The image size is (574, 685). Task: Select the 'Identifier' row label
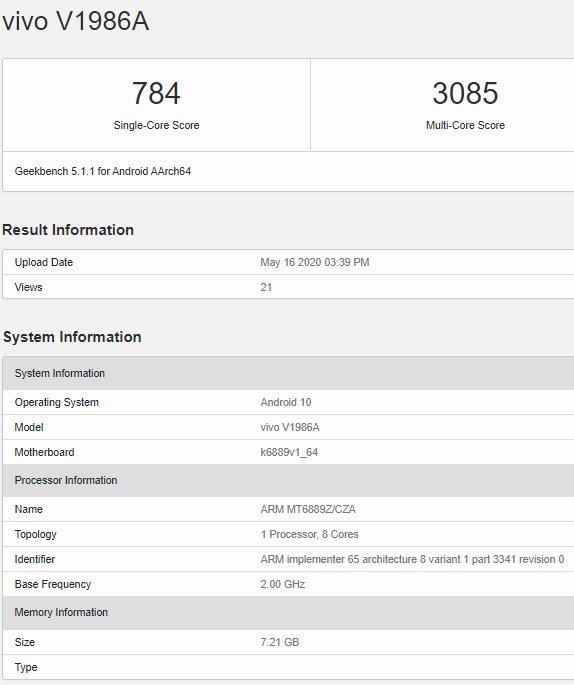pyautogui.click(x=35, y=559)
